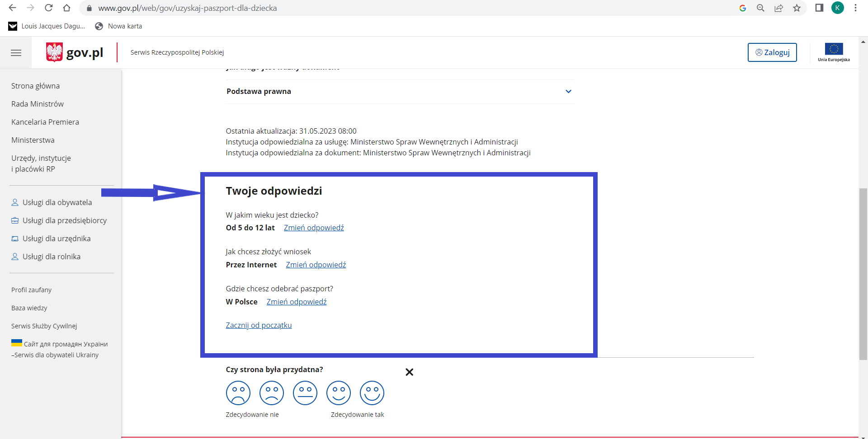Viewport: 868px width, 439px height.
Task: Click the browser address bar
Action: click(x=407, y=8)
